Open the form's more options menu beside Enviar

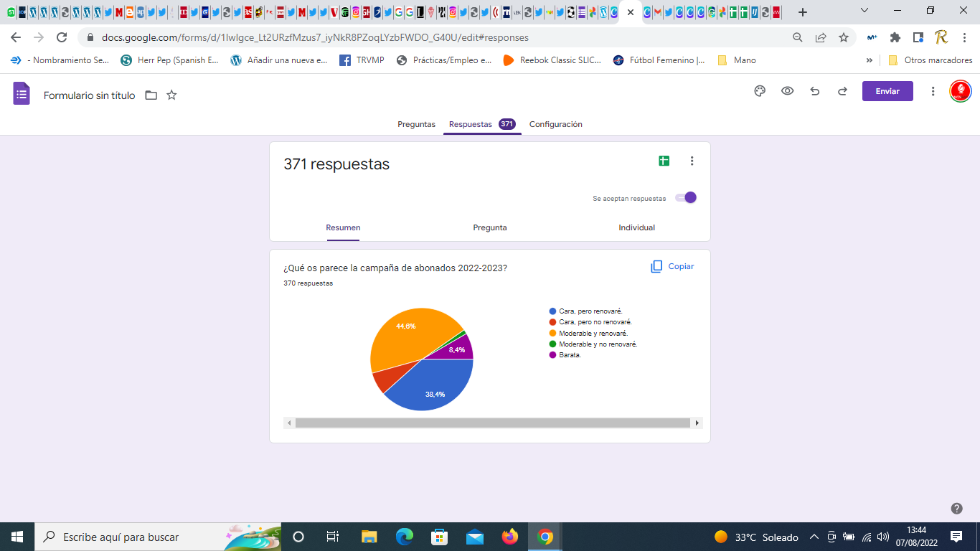point(933,91)
